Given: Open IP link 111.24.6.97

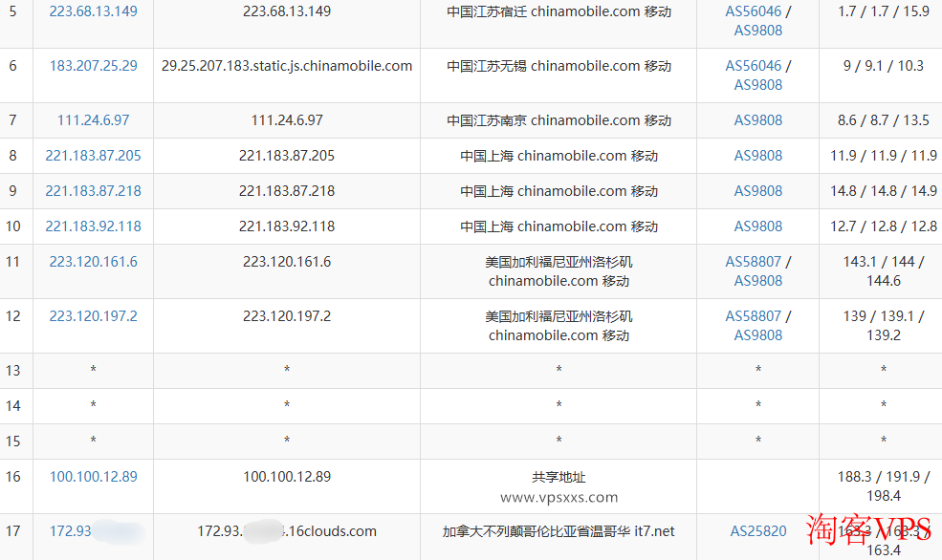Looking at the screenshot, I should (x=93, y=120).
